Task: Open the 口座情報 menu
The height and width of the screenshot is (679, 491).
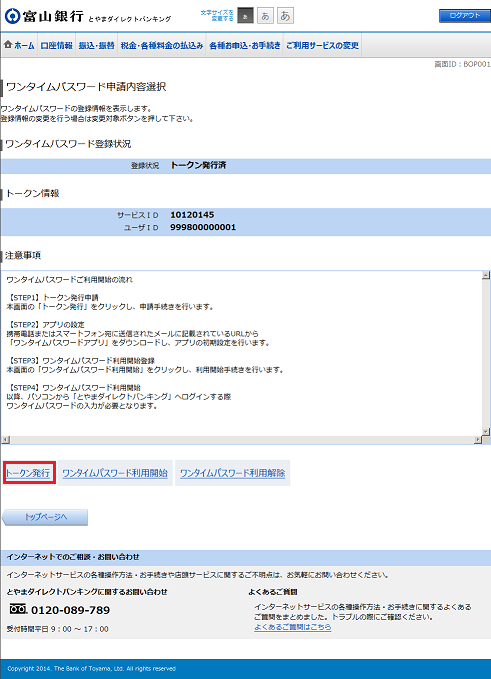Action: pos(56,45)
